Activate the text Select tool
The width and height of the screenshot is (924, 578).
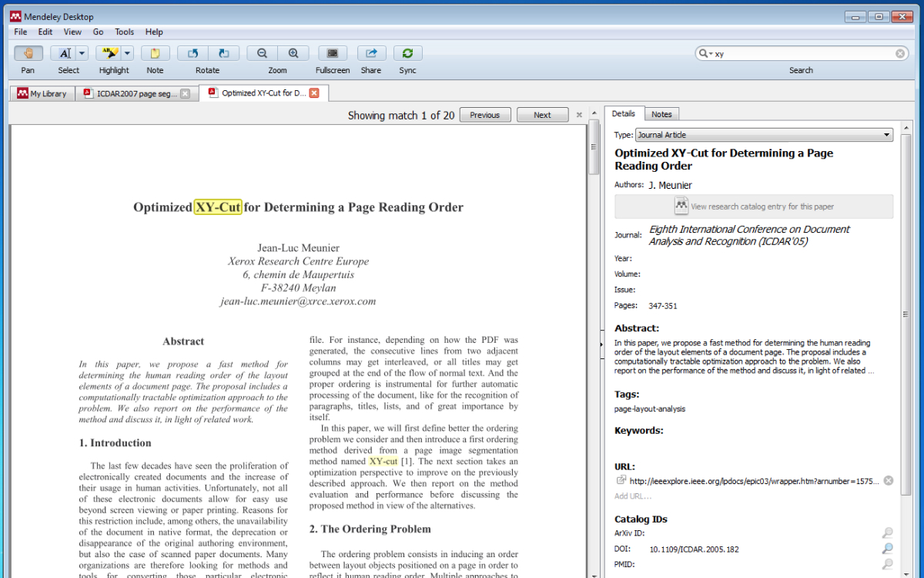pyautogui.click(x=64, y=53)
